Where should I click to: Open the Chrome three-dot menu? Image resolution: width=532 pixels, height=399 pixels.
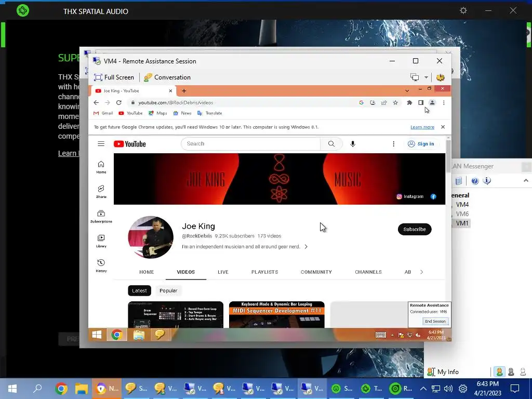point(444,102)
